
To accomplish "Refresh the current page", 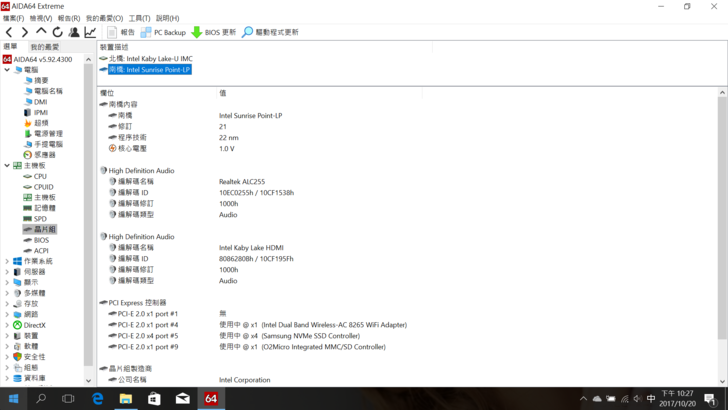I will [x=58, y=32].
